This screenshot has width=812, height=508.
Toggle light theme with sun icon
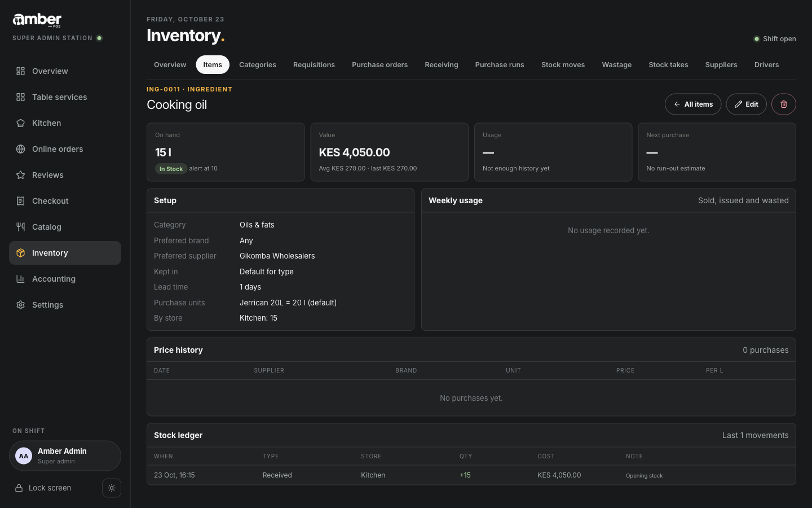click(112, 488)
